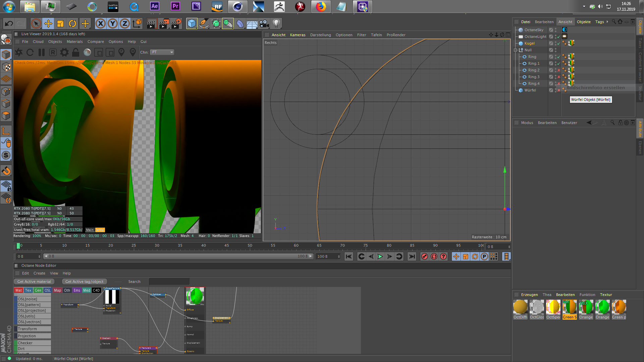Add a cube primitive from toolbar
644x362 pixels.
192,23
